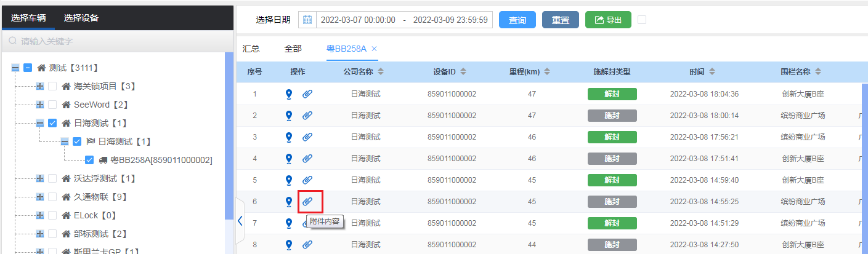Toggle the SeeWord group checkbox
Viewport: 868px width, 254px height.
pos(52,105)
